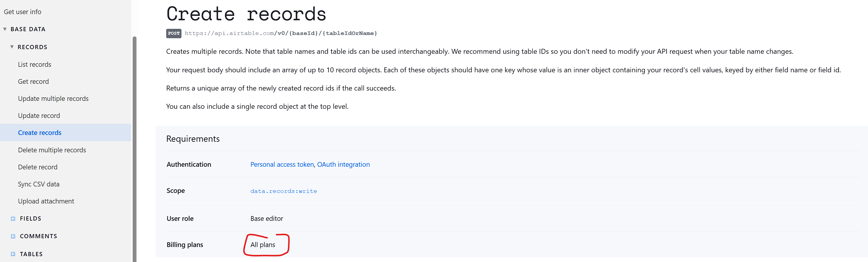Viewport: 868px width, 262px height.
Task: Expand the TABLES section
Action: pyautogui.click(x=13, y=254)
